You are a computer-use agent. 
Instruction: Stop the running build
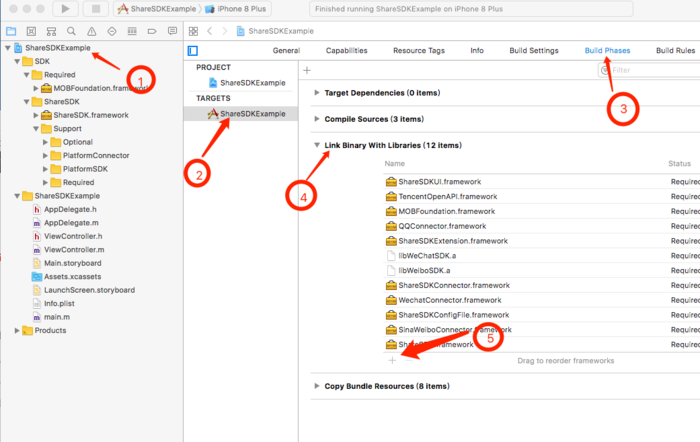pos(96,8)
